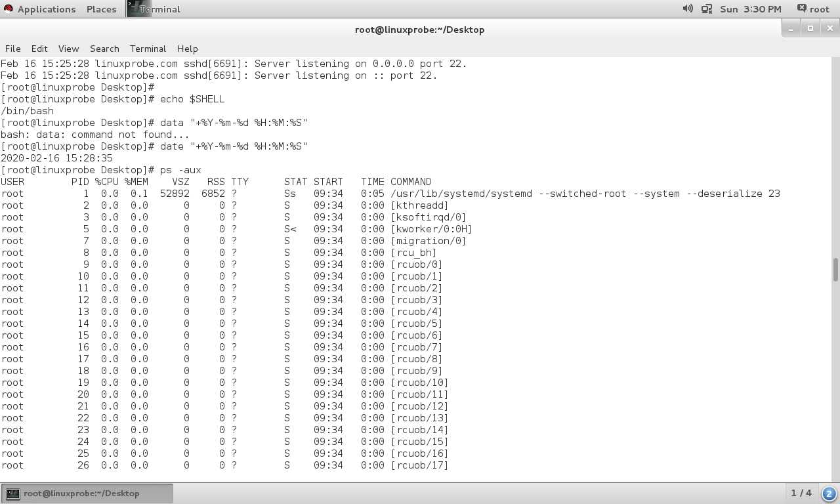Click the terminal vertical scrollbar thumb
The height and width of the screenshot is (504, 840).
coord(835,270)
